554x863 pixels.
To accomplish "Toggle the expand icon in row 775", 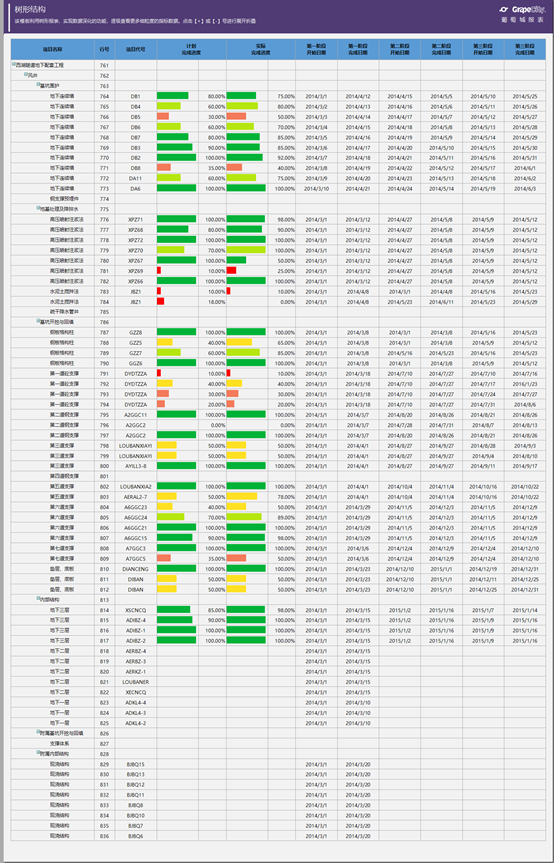I will tap(38, 208).
